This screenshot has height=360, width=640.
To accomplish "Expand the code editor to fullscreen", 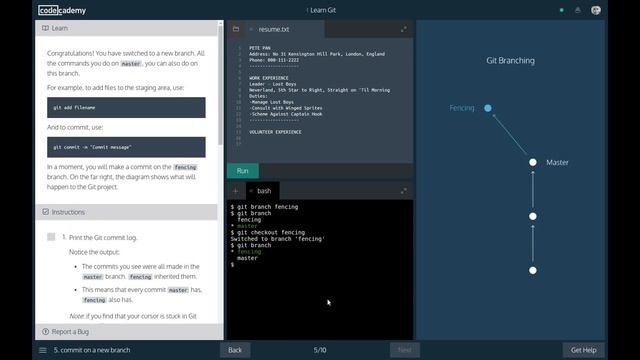I will click(x=404, y=29).
